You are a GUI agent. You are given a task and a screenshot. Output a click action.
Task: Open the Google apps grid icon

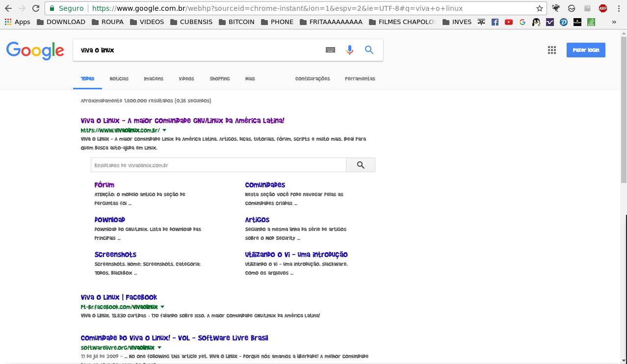tap(552, 50)
